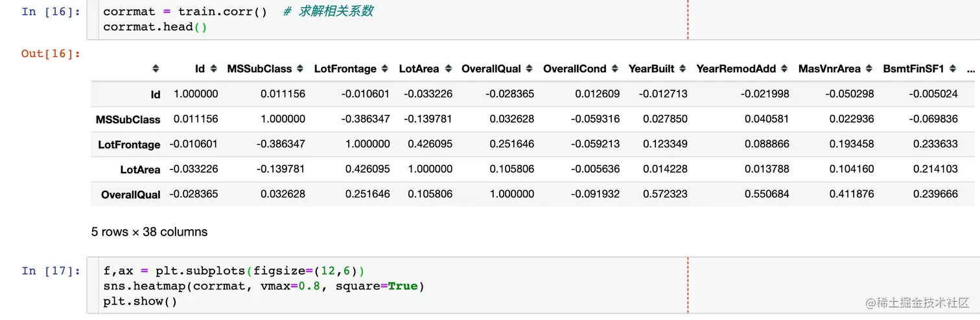Click the value 0.040581 cell
Viewport: 980px width, 320px height.
pos(767,119)
